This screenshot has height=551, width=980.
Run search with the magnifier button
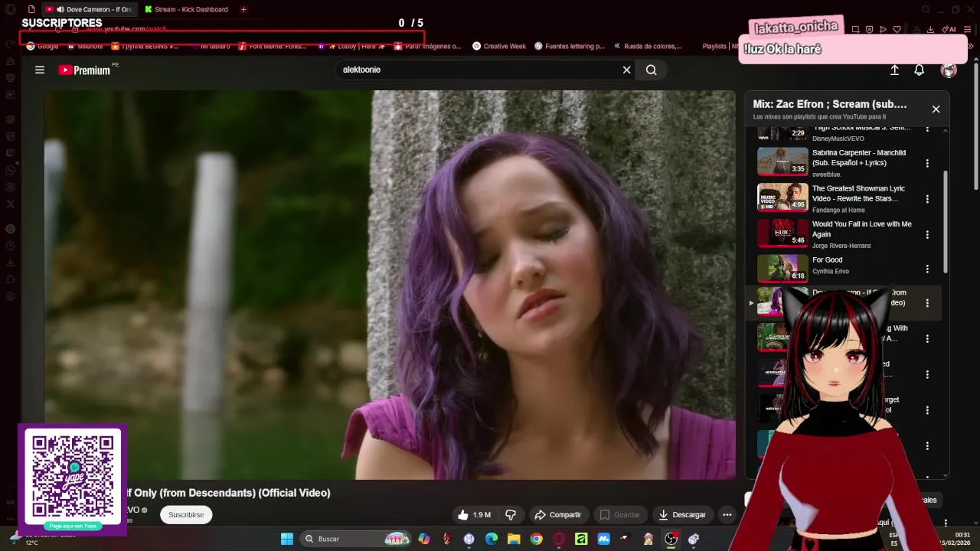click(651, 70)
